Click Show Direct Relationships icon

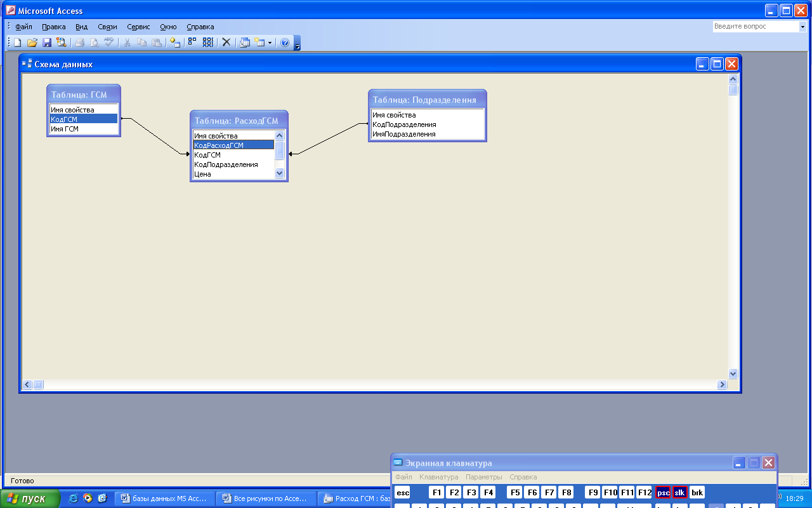click(x=192, y=43)
